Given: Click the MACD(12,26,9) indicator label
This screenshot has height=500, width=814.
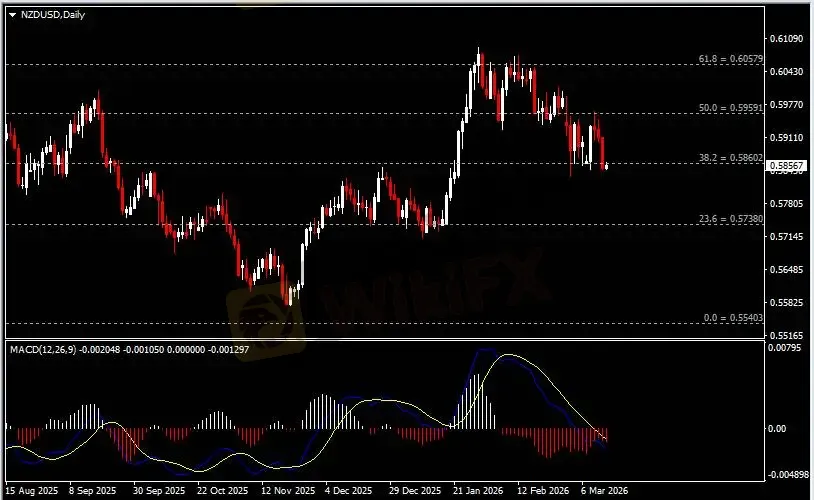Looking at the screenshot, I should 43,348.
